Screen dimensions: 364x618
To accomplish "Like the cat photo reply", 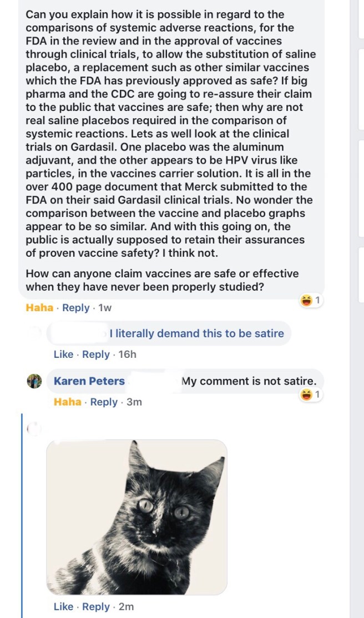I will click(63, 607).
